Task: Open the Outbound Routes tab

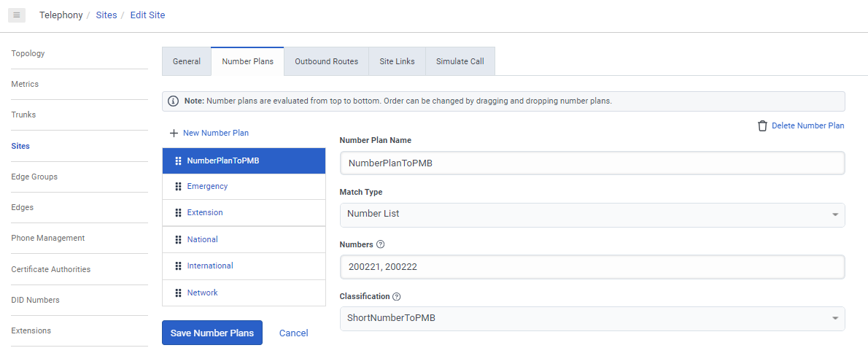Action: pyautogui.click(x=327, y=61)
